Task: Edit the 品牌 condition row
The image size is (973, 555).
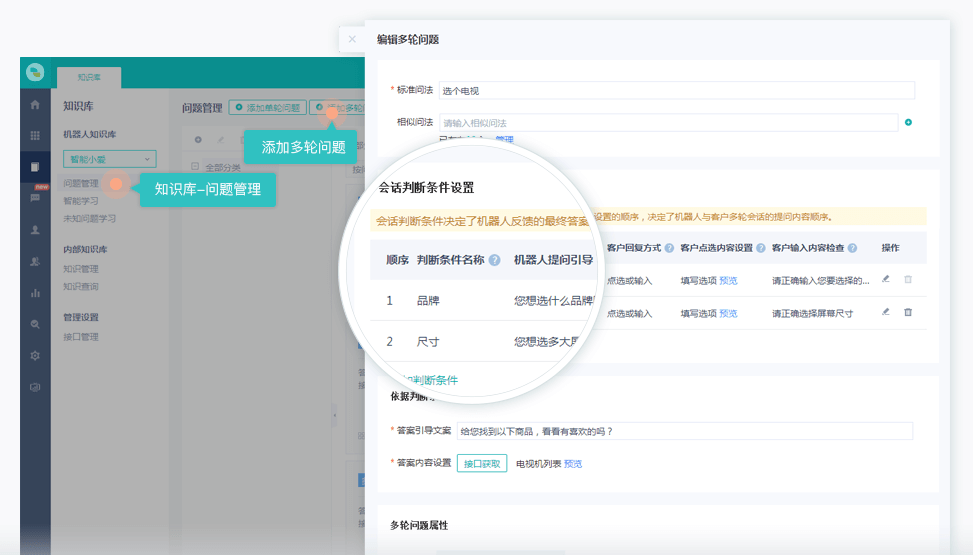Action: click(886, 279)
